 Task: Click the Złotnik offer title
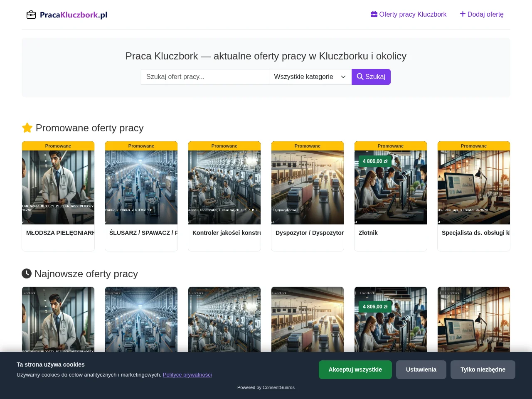point(368,233)
